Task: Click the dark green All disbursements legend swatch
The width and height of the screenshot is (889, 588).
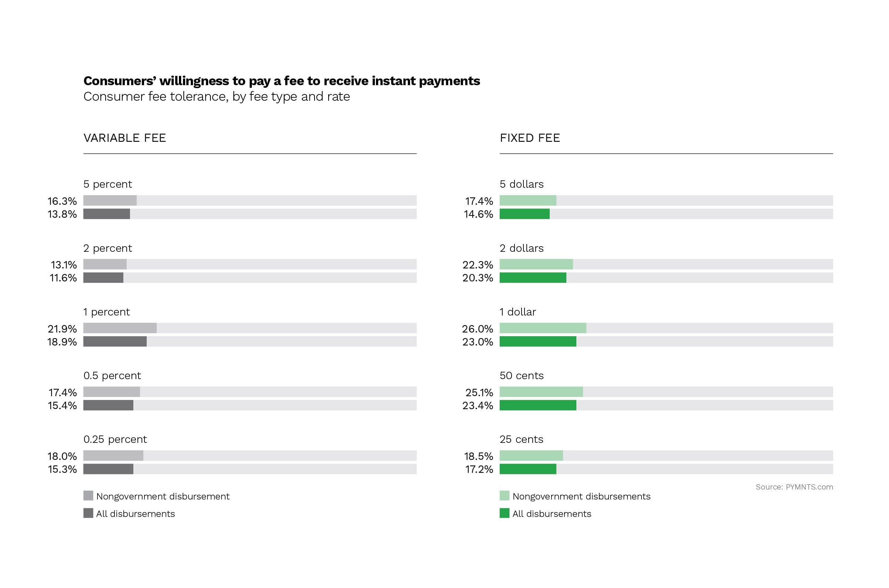Action: [505, 513]
